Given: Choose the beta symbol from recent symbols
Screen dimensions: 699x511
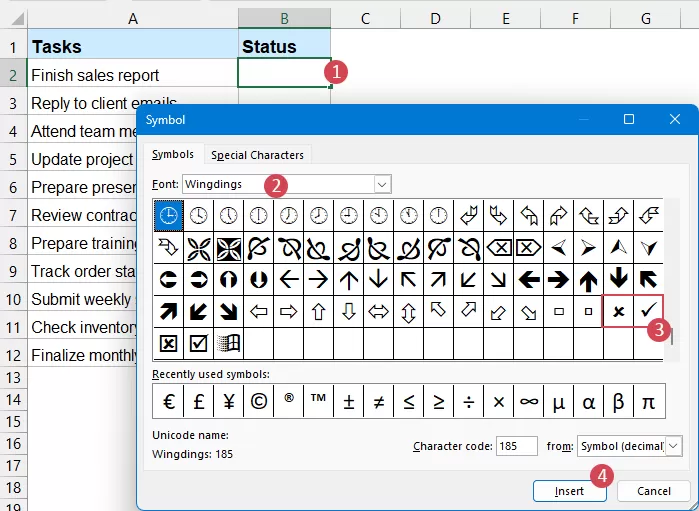Looking at the screenshot, I should pos(618,402).
